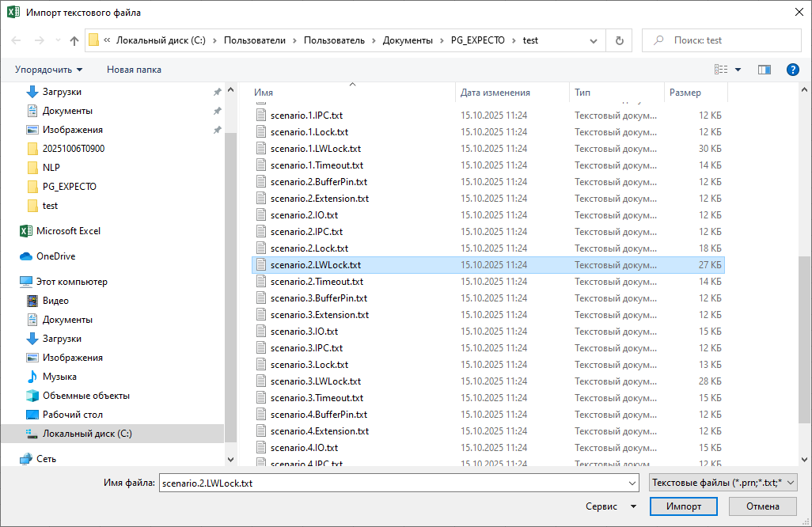Image resolution: width=812 pixels, height=527 pixels.
Task: Open OneDrive in navigation pane
Action: coord(55,256)
